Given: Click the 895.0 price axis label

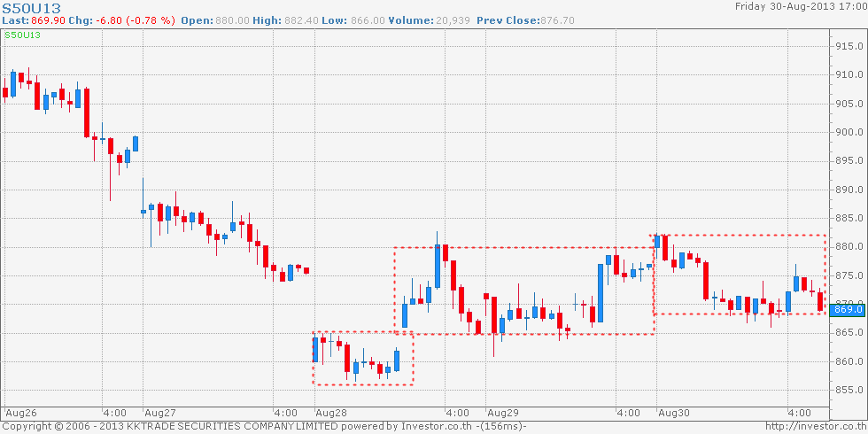Looking at the screenshot, I should pyautogui.click(x=849, y=161).
